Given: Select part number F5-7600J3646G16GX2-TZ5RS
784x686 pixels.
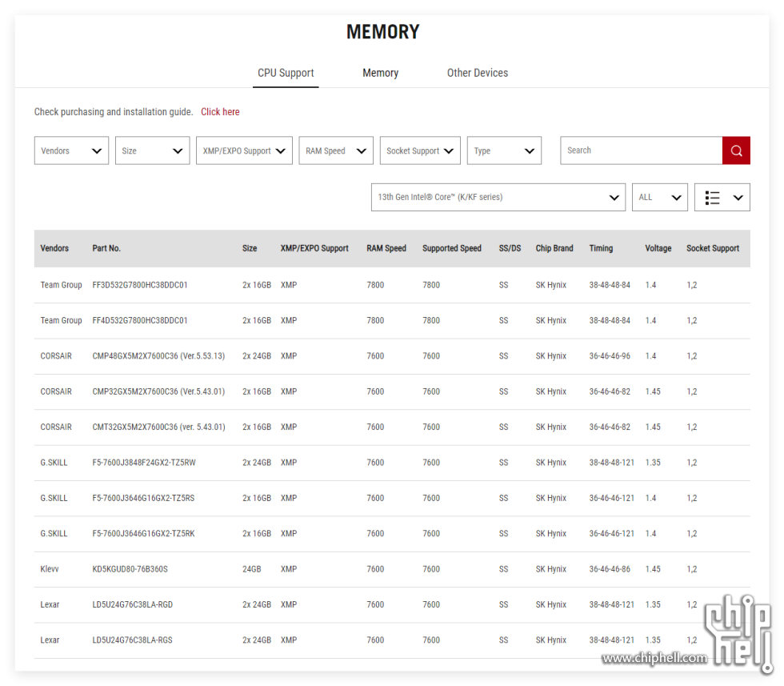Looking at the screenshot, I should 143,498.
